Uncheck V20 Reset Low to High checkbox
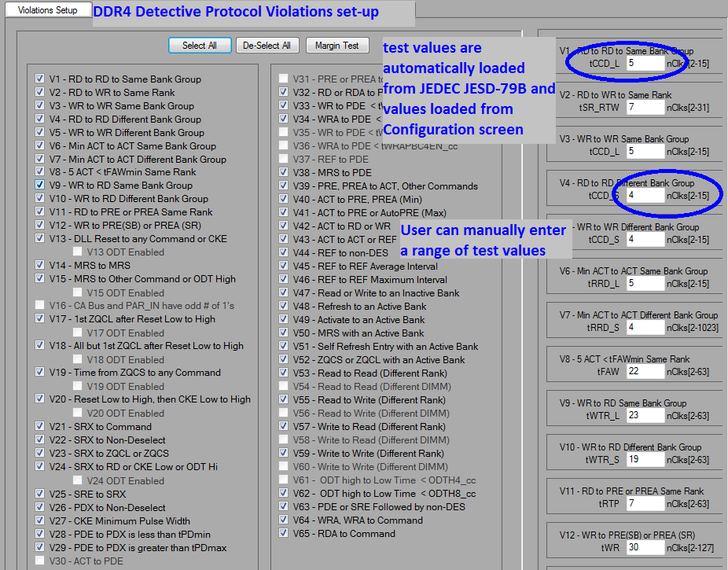 [40, 399]
